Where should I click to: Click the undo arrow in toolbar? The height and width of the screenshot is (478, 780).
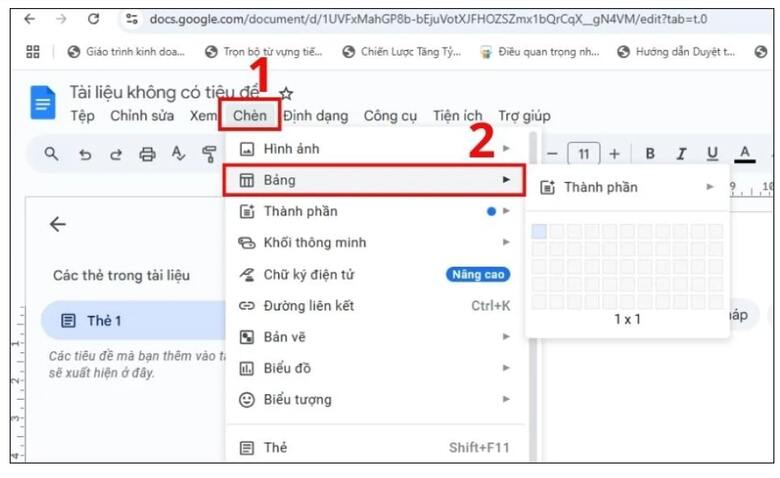pos(86,154)
